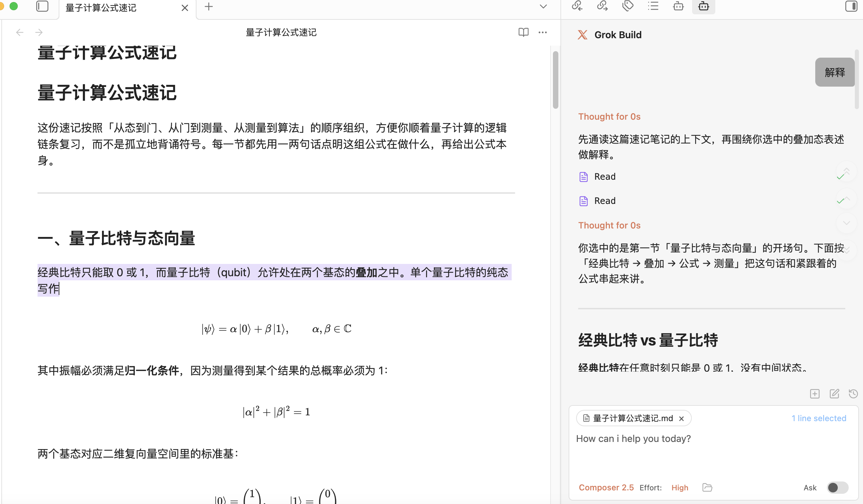Click the chat heading 经典比特 vs 量子比特

click(648, 340)
